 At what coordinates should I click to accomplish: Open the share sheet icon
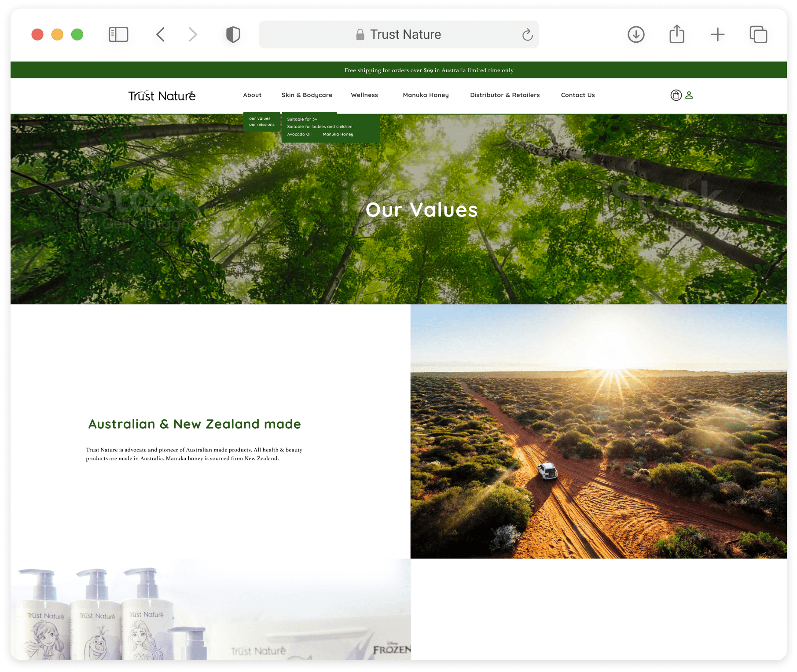pyautogui.click(x=677, y=34)
